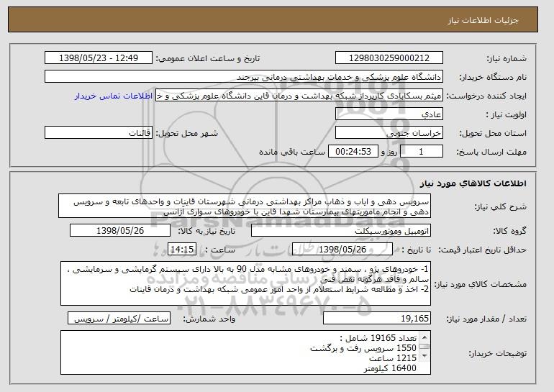Viewport: 554px width, 392px height.
Task: Click the label گروه کالا
Action: pos(510,231)
